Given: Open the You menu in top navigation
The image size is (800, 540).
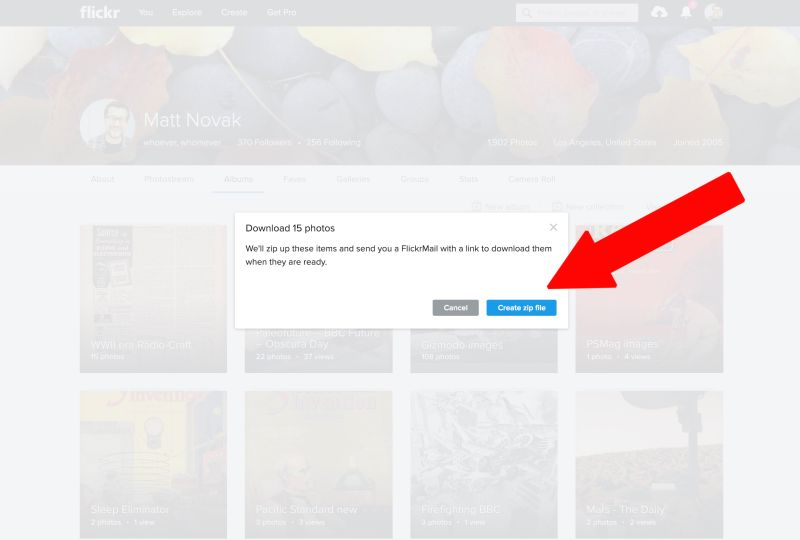Looking at the screenshot, I should pyautogui.click(x=146, y=12).
